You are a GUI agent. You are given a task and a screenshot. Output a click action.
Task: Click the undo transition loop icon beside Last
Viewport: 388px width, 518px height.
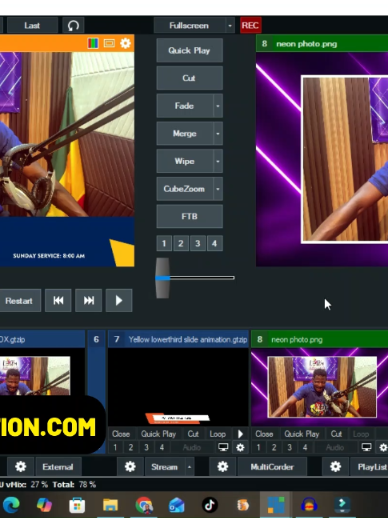point(73,26)
